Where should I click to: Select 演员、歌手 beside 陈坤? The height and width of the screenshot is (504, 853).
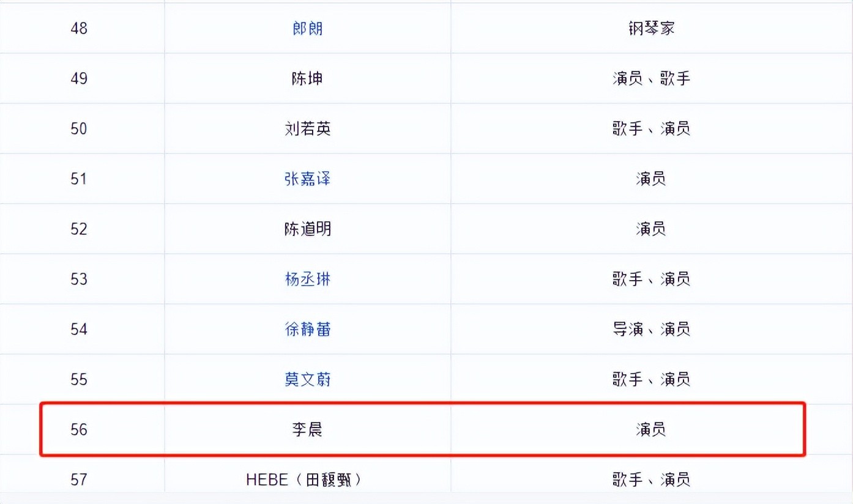click(x=650, y=79)
